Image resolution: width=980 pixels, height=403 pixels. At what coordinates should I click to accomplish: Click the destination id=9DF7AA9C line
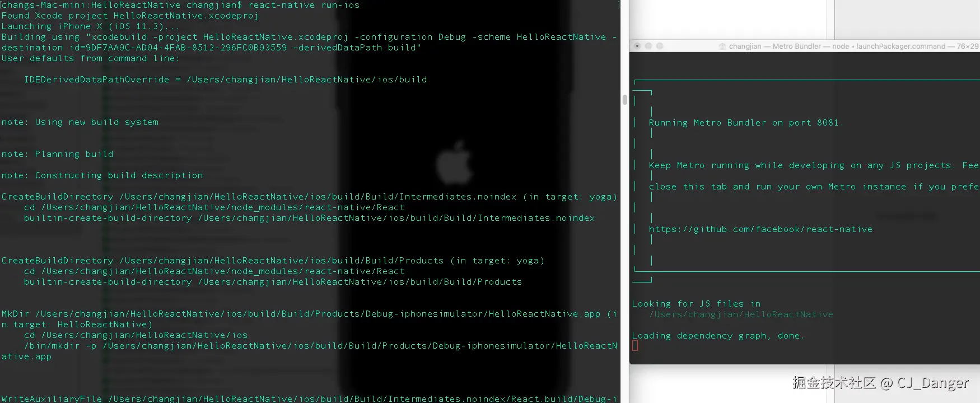pyautogui.click(x=211, y=48)
